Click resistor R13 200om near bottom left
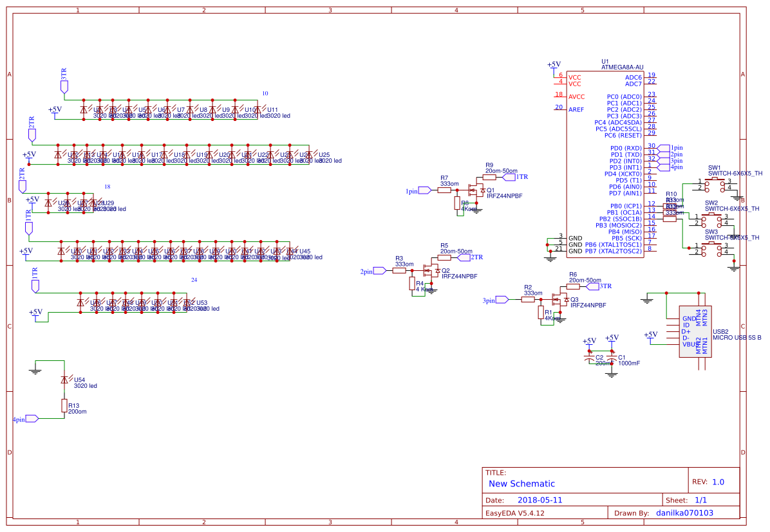The height and width of the screenshot is (532, 770). pos(64,407)
